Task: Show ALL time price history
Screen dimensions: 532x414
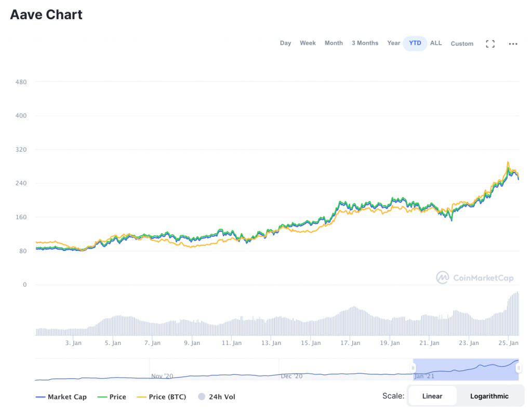Action: coord(436,43)
